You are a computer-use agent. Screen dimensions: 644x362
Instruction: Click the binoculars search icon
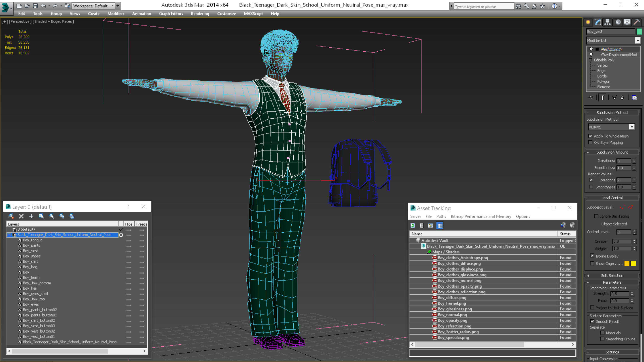(518, 6)
